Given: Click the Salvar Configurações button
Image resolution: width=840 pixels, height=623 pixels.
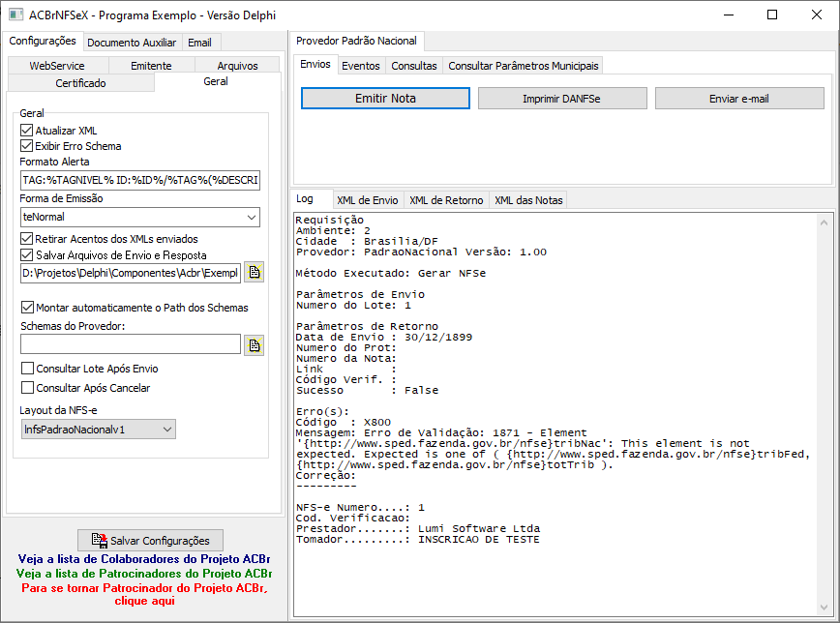Looking at the screenshot, I should click(x=151, y=540).
